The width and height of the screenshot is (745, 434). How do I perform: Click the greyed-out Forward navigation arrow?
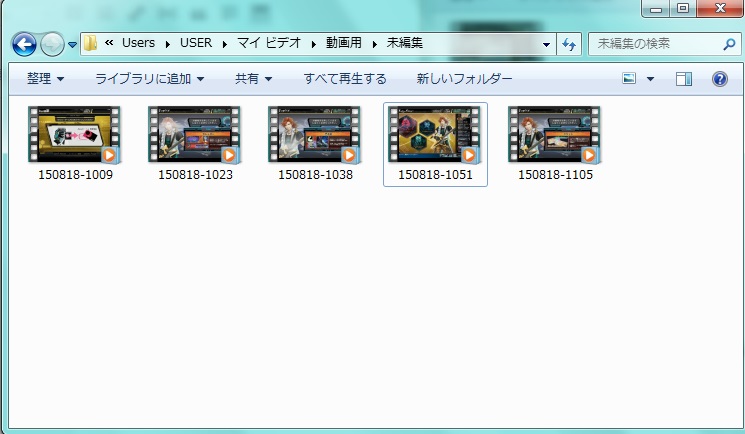[52, 45]
